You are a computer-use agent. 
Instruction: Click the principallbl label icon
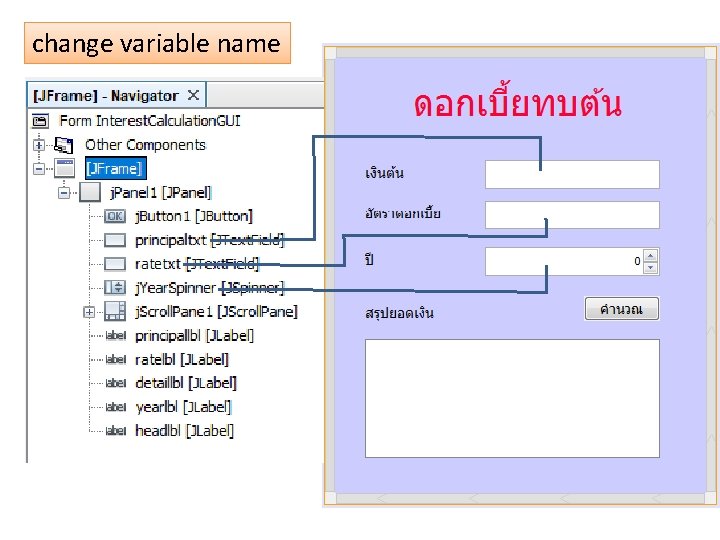(x=115, y=336)
